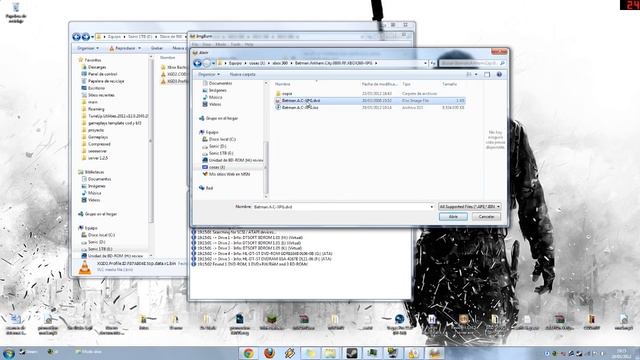Go back in Explorer window

point(76,37)
